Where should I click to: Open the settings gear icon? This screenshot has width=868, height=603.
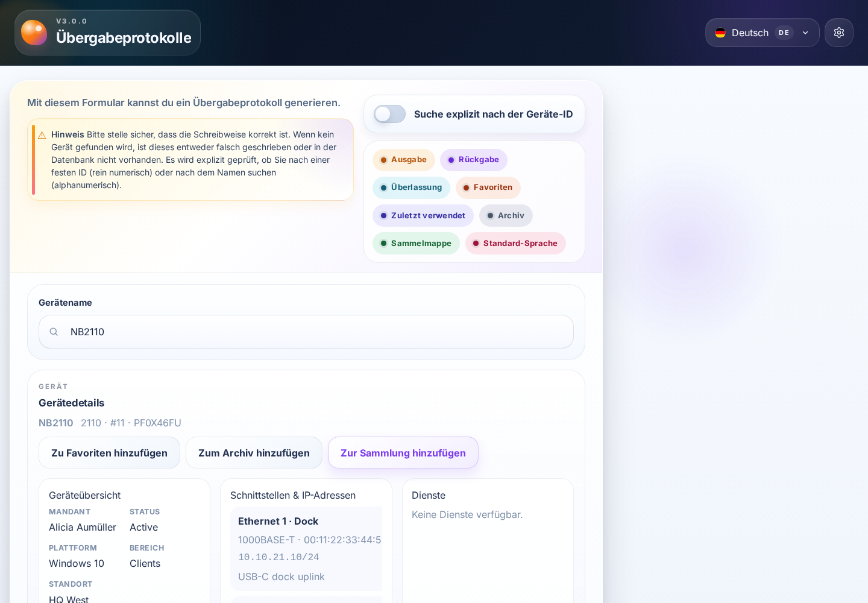point(839,33)
